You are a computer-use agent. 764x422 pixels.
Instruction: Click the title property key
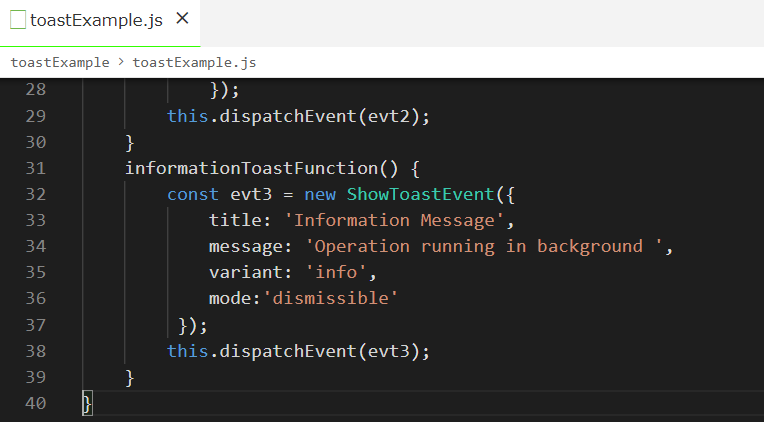click(235, 220)
